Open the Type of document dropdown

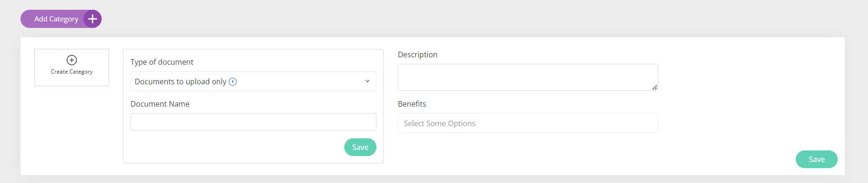tap(253, 81)
